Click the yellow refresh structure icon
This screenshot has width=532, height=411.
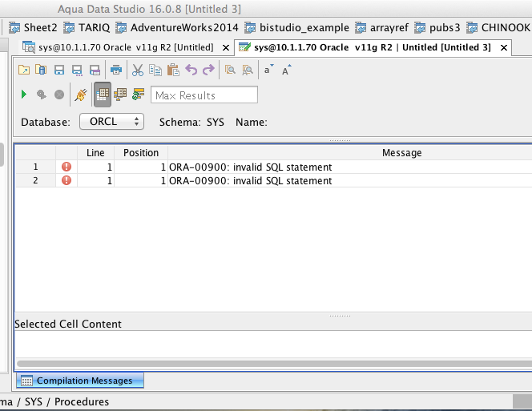click(138, 95)
